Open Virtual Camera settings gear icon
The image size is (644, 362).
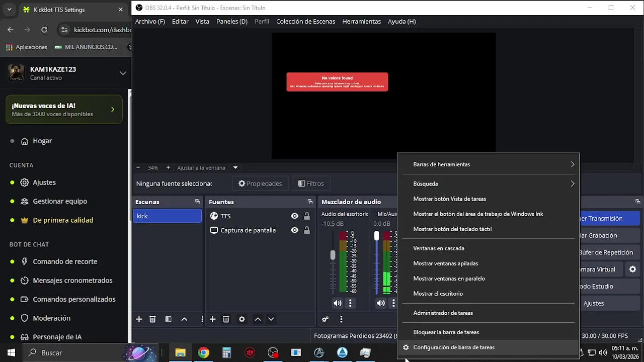pyautogui.click(x=632, y=269)
